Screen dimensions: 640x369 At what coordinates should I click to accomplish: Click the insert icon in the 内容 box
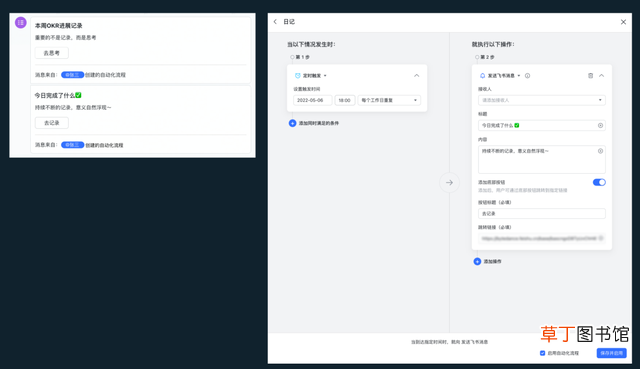600,151
